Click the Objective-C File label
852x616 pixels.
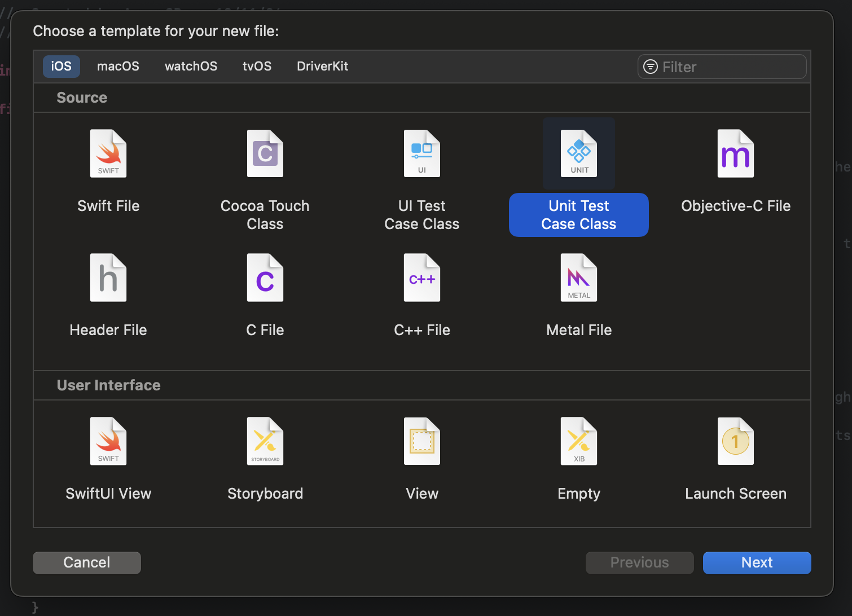[736, 206]
